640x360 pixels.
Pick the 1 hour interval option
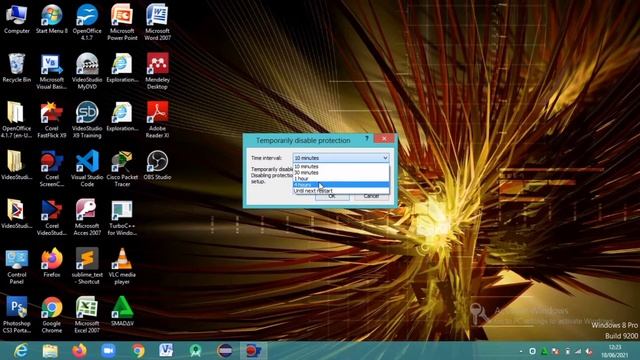point(341,179)
